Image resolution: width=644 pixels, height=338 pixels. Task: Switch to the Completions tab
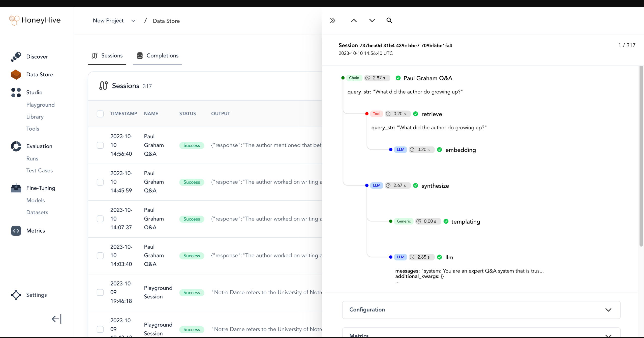coord(162,56)
